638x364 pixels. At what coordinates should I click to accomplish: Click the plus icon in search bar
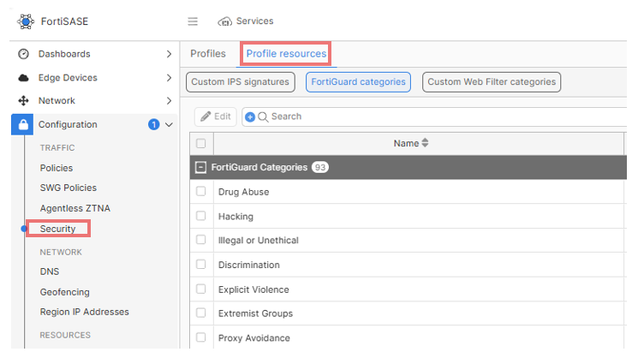[250, 116]
